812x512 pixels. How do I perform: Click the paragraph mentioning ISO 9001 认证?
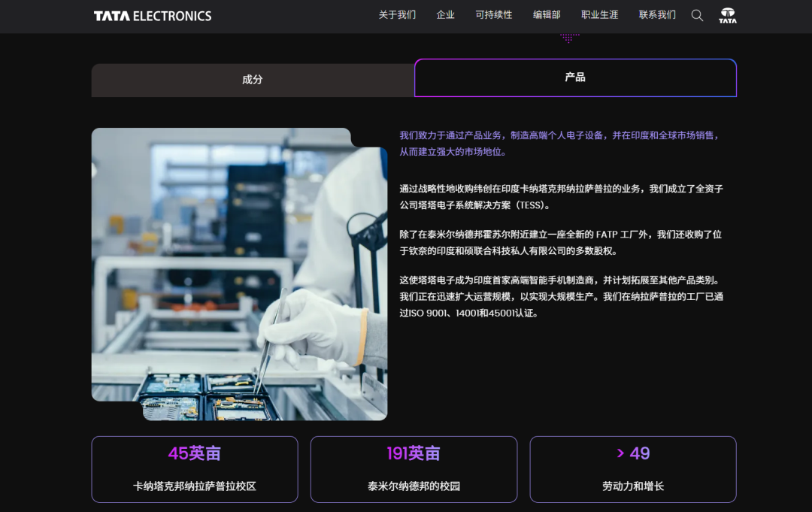pyautogui.click(x=562, y=296)
